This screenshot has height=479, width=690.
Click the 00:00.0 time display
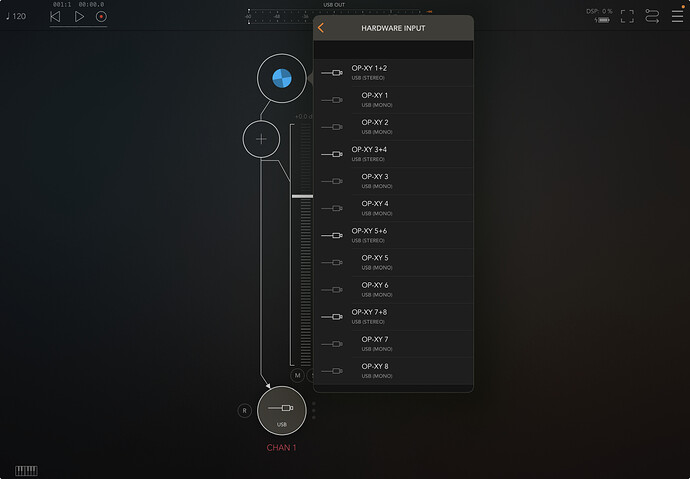92,4
